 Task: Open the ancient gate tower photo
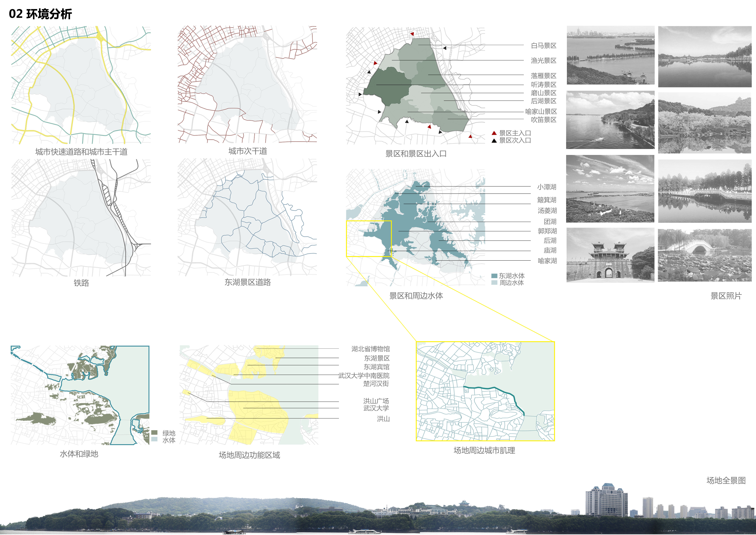(x=610, y=255)
